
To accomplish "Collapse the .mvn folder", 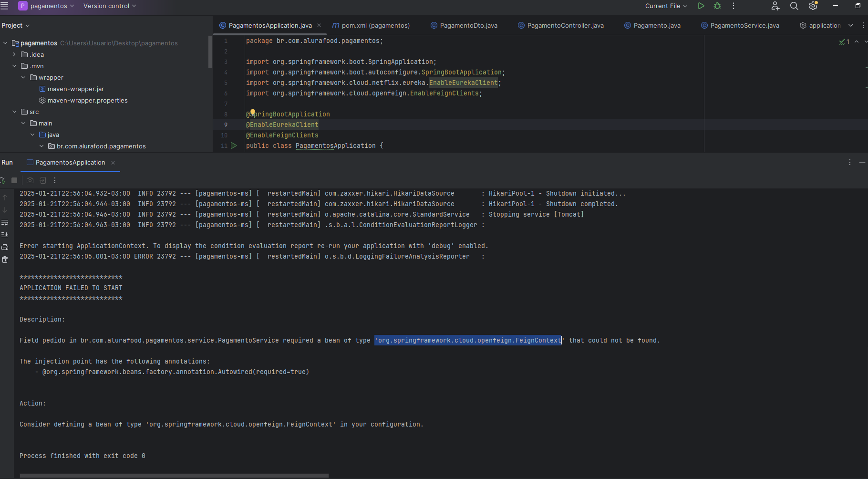I will coord(14,66).
